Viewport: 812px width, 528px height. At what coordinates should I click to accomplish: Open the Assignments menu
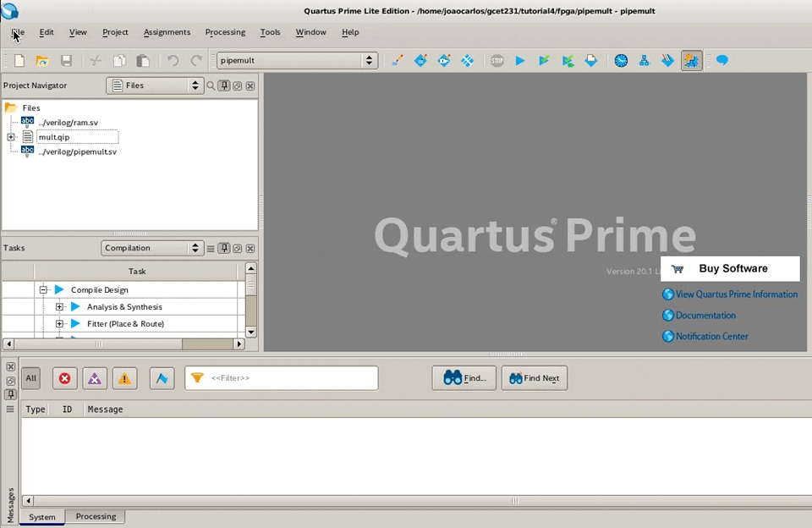(x=167, y=32)
